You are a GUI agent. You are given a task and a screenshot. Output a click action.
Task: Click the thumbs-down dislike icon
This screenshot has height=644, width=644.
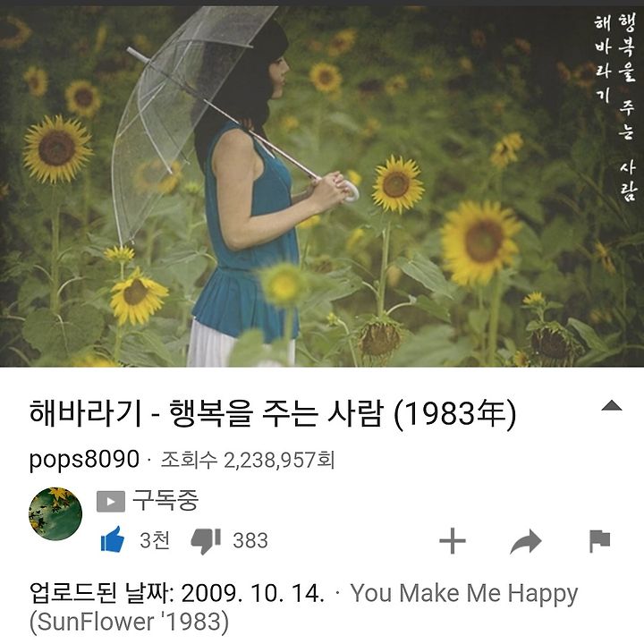tap(206, 541)
